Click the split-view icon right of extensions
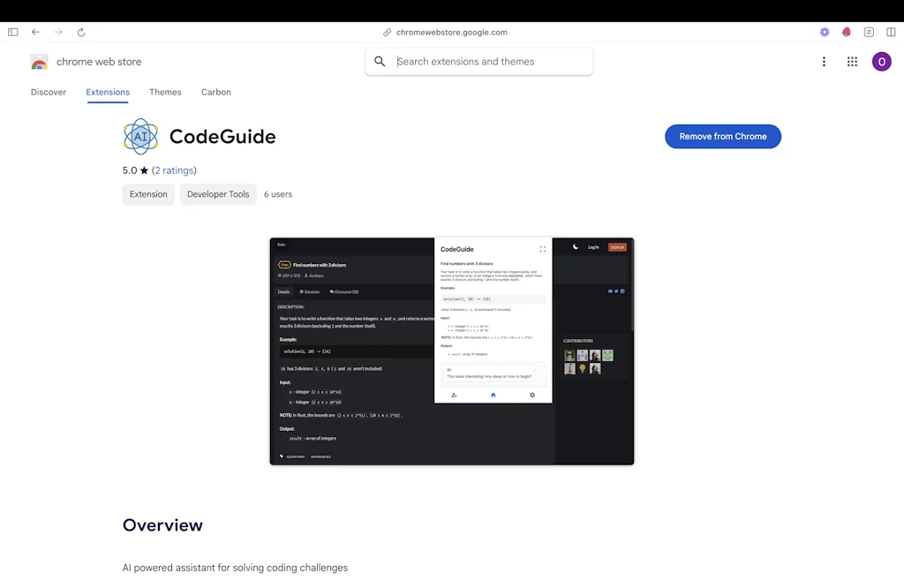 [x=892, y=32]
